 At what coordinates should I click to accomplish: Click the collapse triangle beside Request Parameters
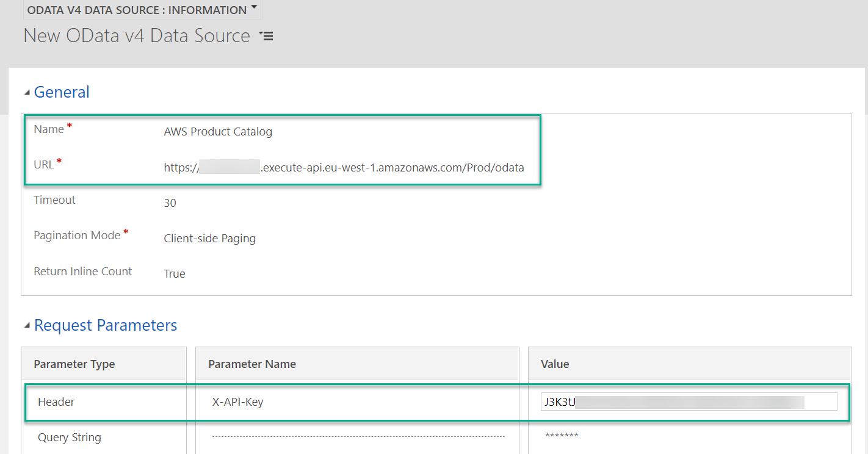pyautogui.click(x=27, y=325)
